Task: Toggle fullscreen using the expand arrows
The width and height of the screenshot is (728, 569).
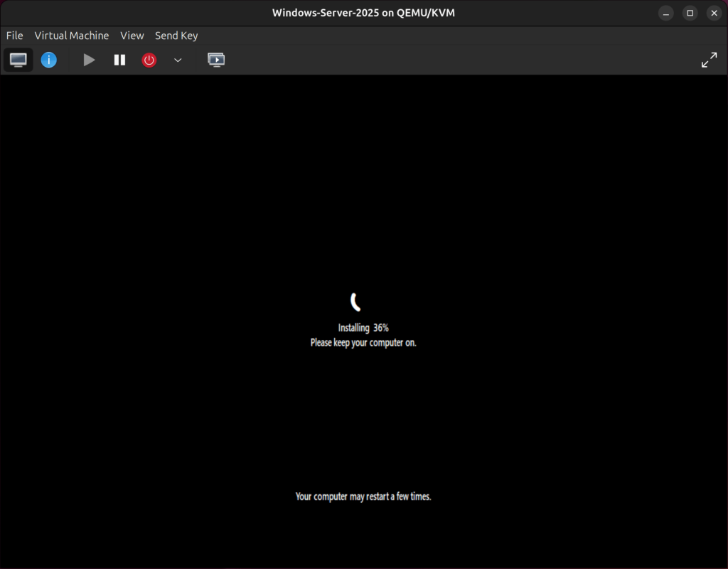Action: (709, 60)
